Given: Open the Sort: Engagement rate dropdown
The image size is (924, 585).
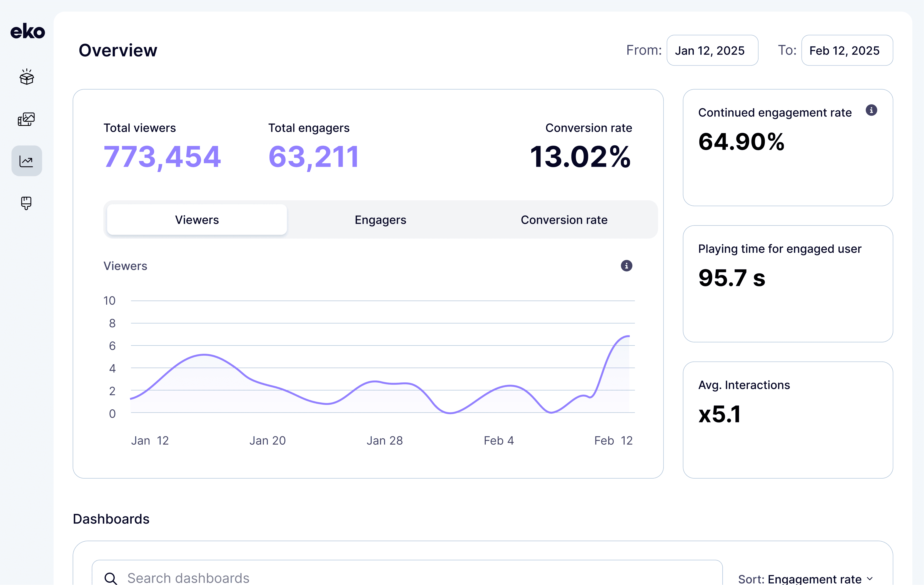Looking at the screenshot, I should (805, 579).
